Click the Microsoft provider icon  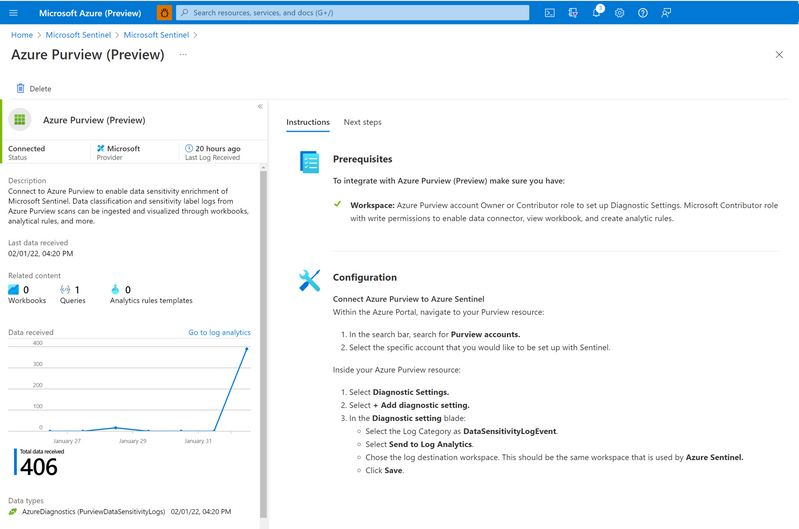click(100, 148)
